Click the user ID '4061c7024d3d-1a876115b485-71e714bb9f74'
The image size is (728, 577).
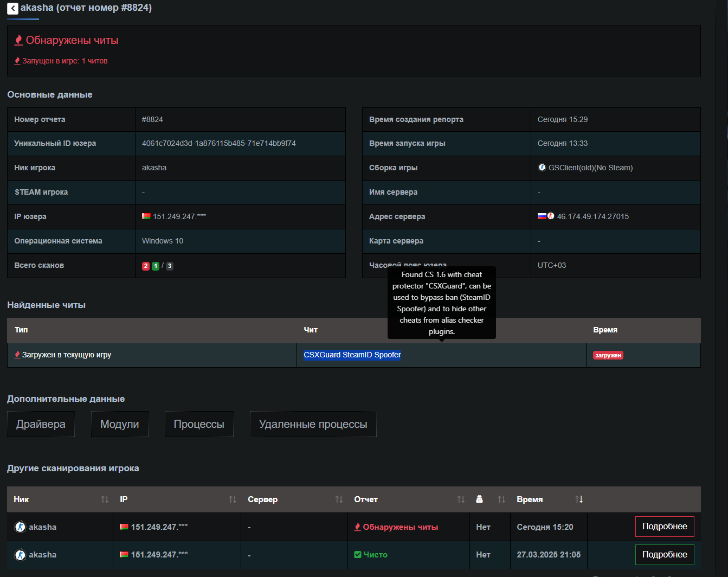pyautogui.click(x=219, y=143)
